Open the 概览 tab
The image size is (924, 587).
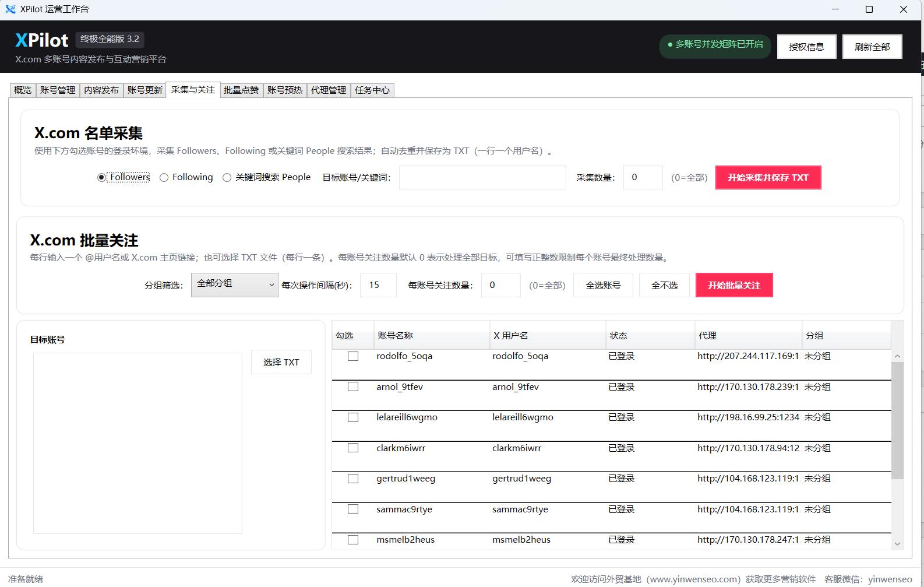coord(23,90)
